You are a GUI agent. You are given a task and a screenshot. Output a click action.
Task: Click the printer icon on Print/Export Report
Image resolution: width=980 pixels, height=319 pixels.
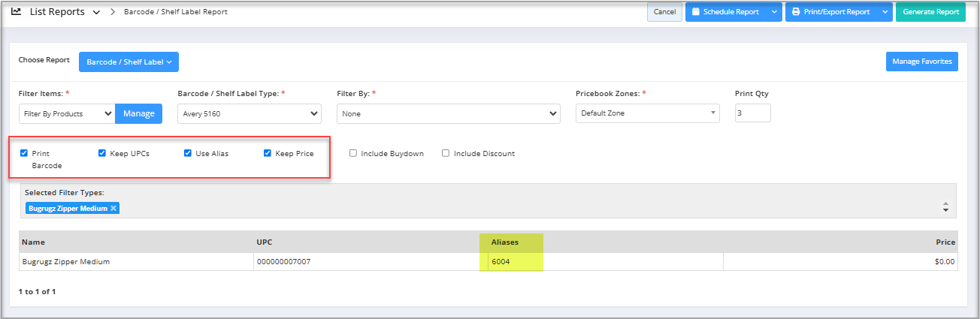click(796, 12)
